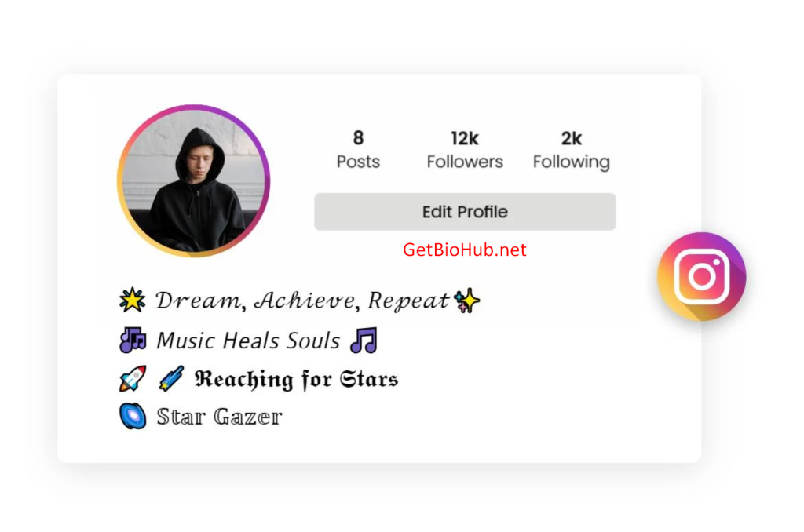Click the Star Gazer bio text
804x532 pixels.
(220, 416)
